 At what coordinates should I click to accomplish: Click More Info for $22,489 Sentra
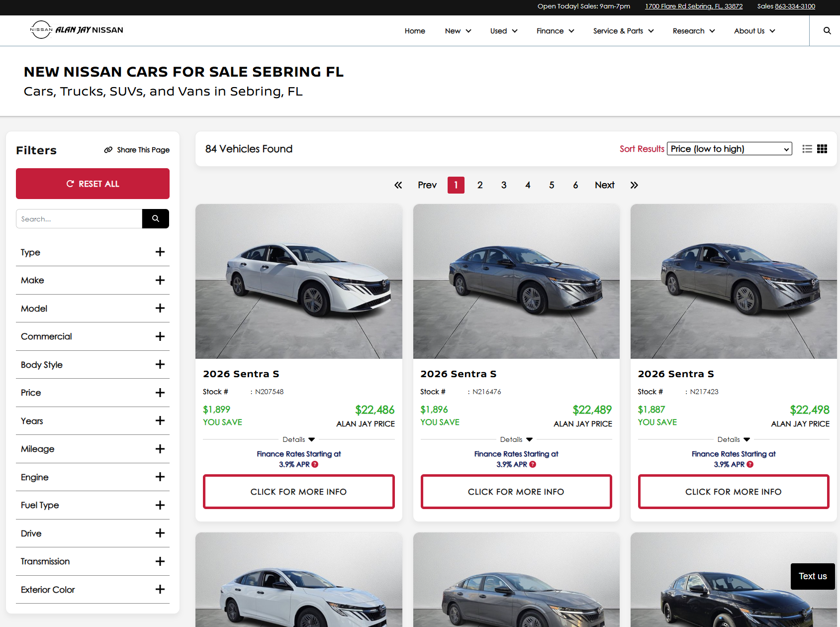click(x=516, y=492)
